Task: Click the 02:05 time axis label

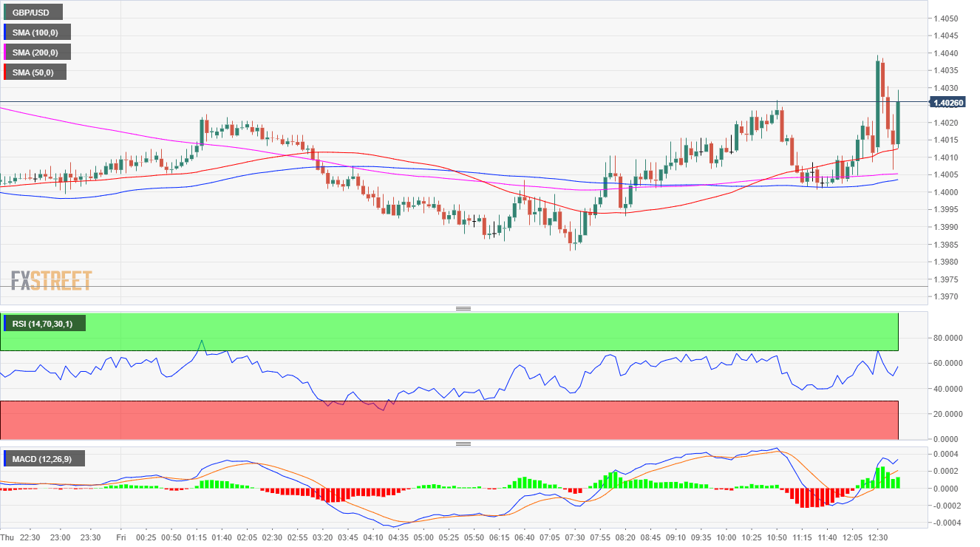Action: [x=246, y=537]
